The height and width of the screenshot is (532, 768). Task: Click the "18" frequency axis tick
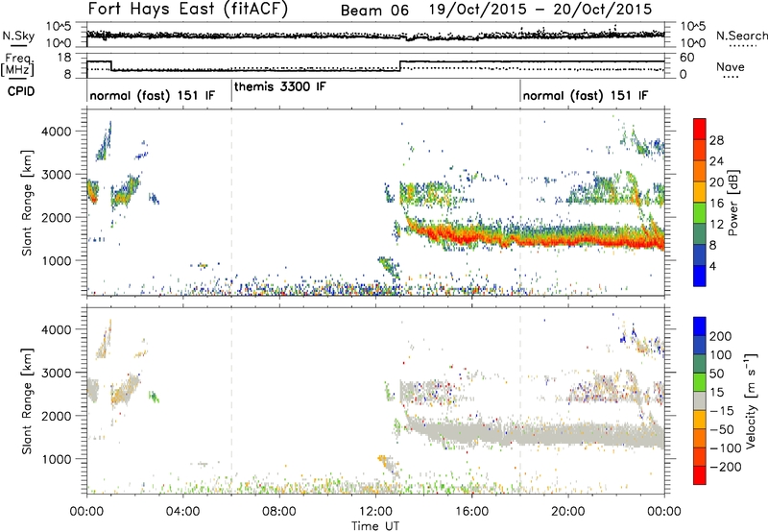pos(64,58)
